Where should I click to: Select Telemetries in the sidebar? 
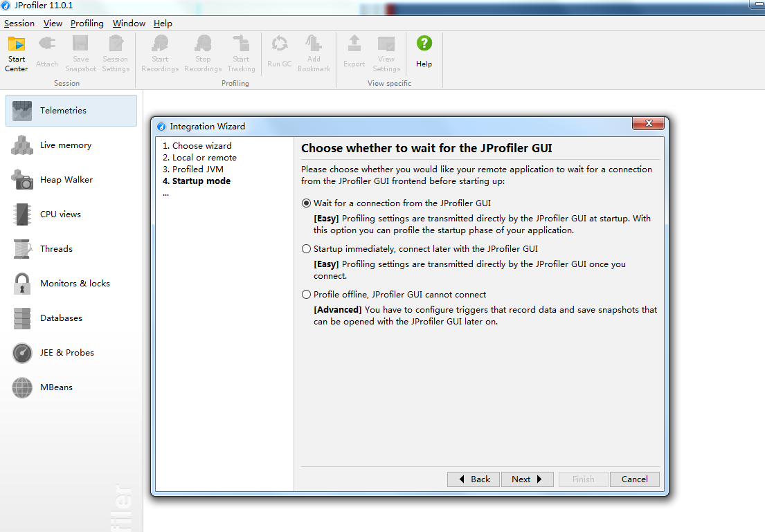click(x=71, y=111)
